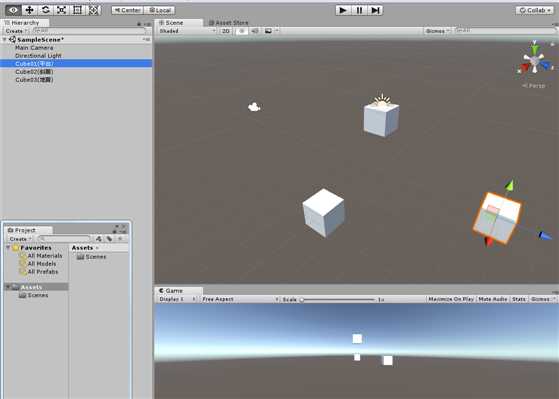Toggle pivot mode Center button

[x=127, y=10]
